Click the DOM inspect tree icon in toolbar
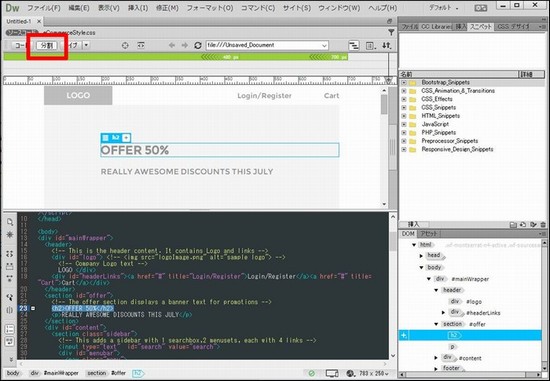This screenshot has width=550, height=381. point(354,46)
